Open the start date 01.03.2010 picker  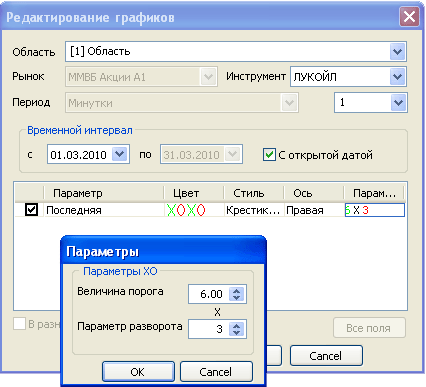coord(119,154)
